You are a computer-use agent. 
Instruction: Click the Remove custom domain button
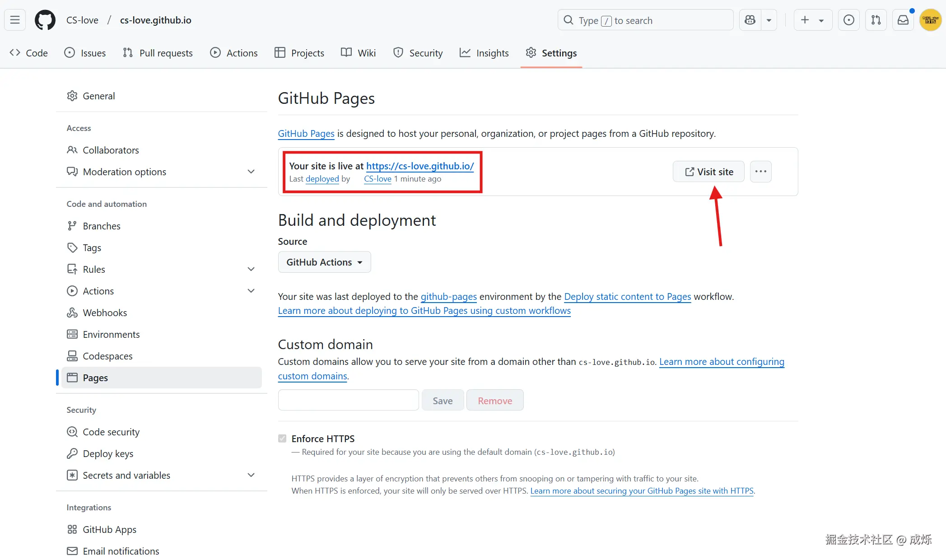pos(495,401)
